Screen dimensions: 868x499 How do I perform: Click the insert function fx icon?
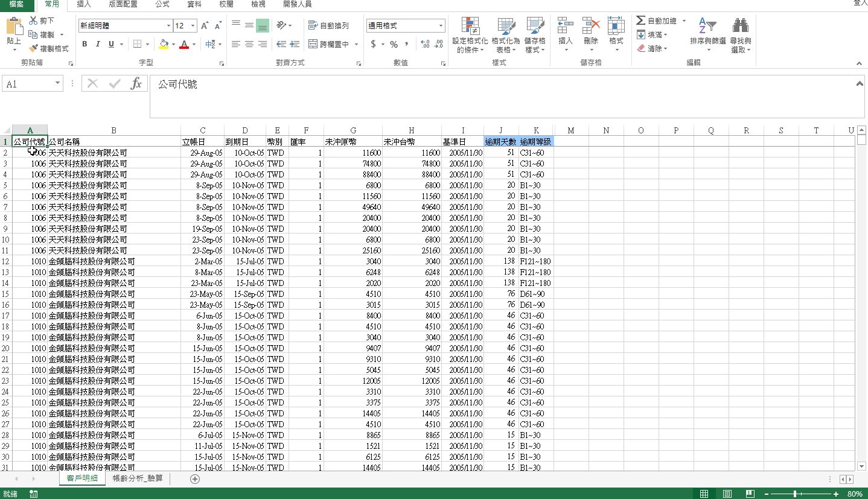pyautogui.click(x=136, y=84)
